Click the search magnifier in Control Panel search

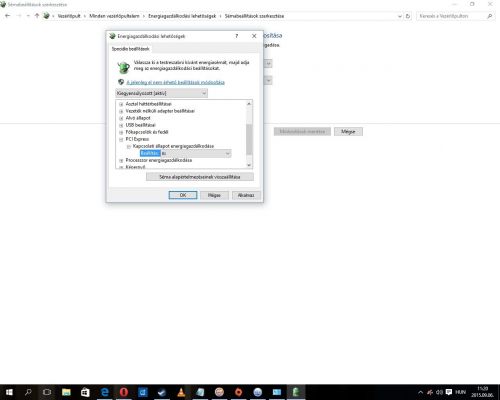click(490, 16)
